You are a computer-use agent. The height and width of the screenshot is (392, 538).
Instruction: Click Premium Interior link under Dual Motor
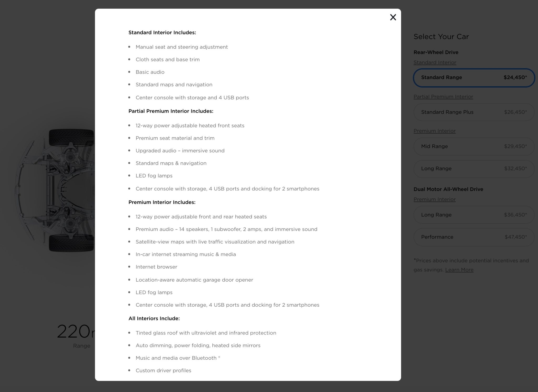(434, 199)
